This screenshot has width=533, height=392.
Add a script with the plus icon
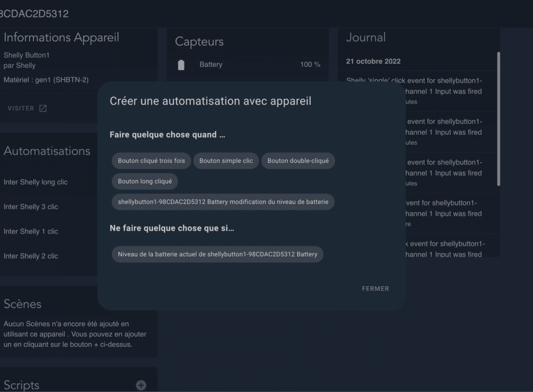pos(141,385)
